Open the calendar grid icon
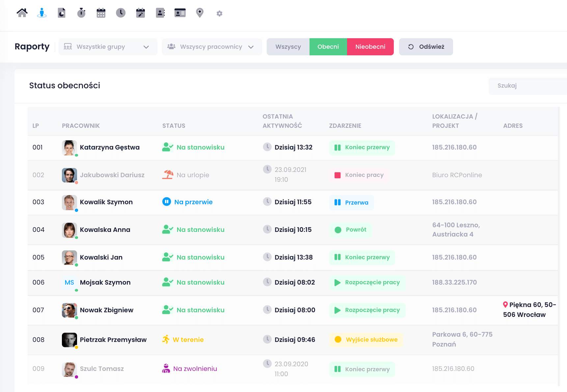Viewport: 567px width, 392px height. coord(101,13)
